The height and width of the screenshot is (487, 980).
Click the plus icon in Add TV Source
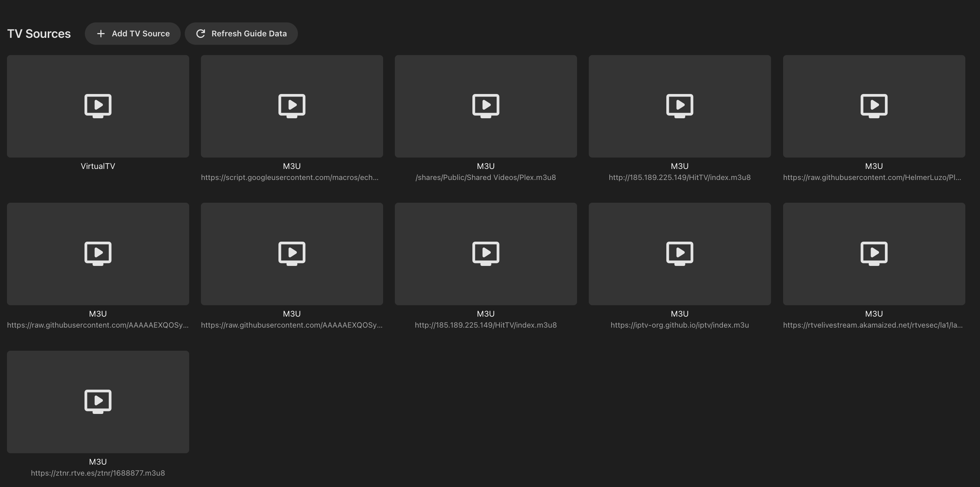click(101, 33)
